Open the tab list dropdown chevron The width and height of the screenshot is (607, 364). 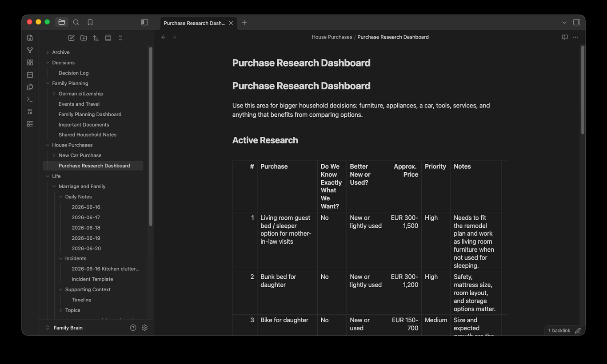coord(564,22)
